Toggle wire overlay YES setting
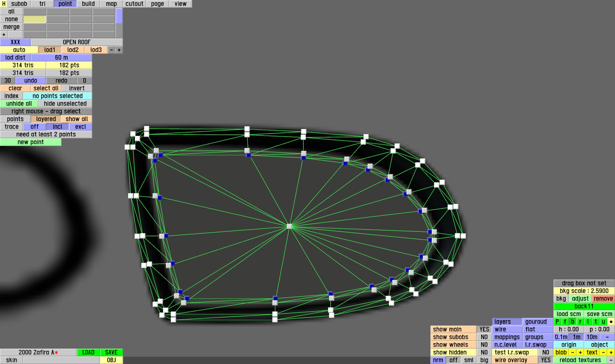Screen dimensions: 615x364 coord(545,360)
